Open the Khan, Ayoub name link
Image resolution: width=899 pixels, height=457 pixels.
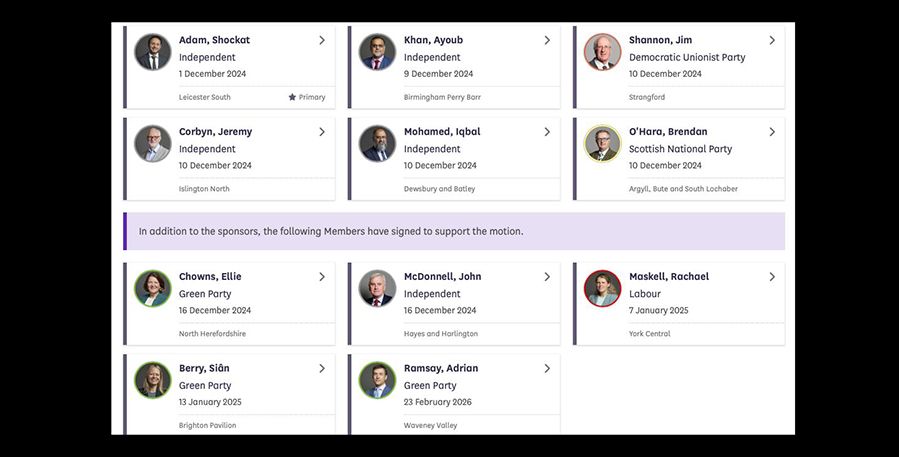tap(433, 40)
